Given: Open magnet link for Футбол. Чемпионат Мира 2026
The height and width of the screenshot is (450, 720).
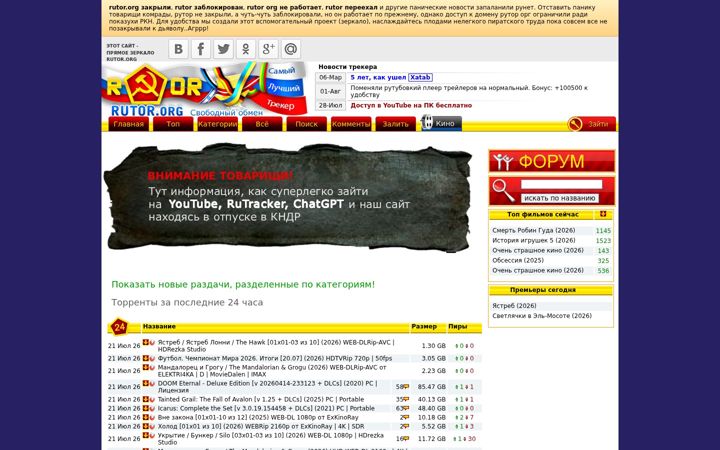Looking at the screenshot, I should coord(152,358).
